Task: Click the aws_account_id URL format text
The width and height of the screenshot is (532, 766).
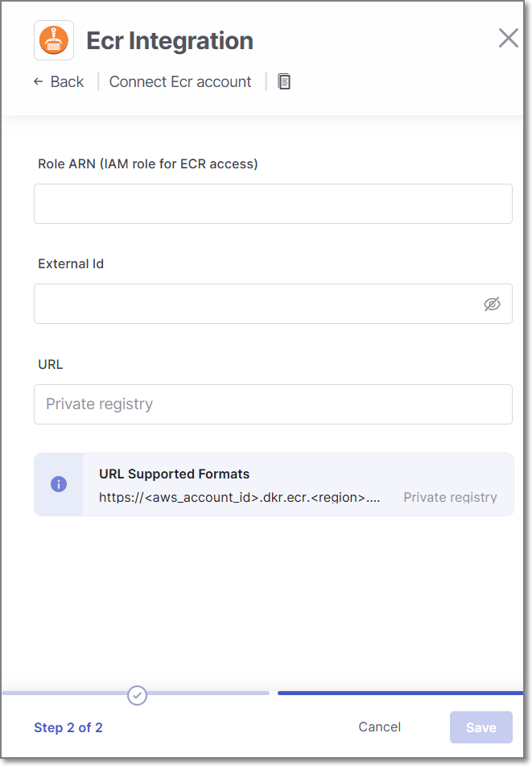Action: (239, 498)
